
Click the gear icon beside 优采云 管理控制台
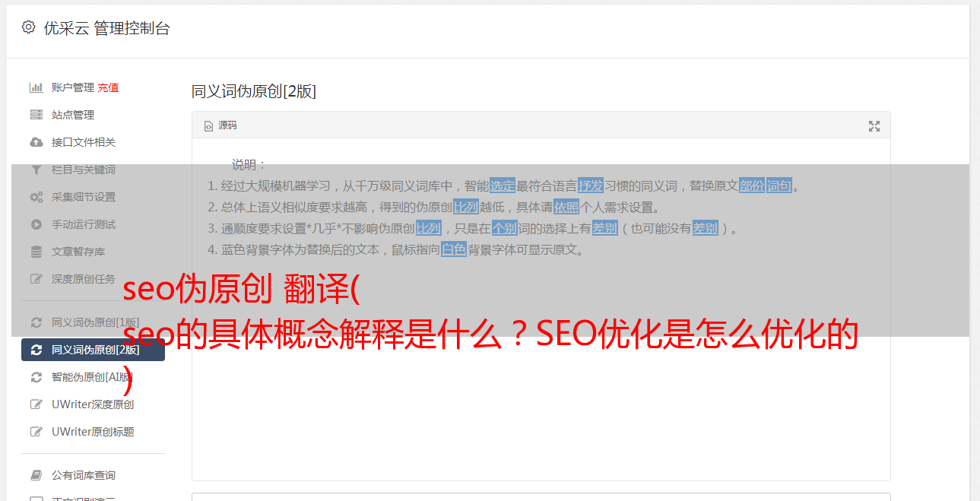pyautogui.click(x=28, y=27)
